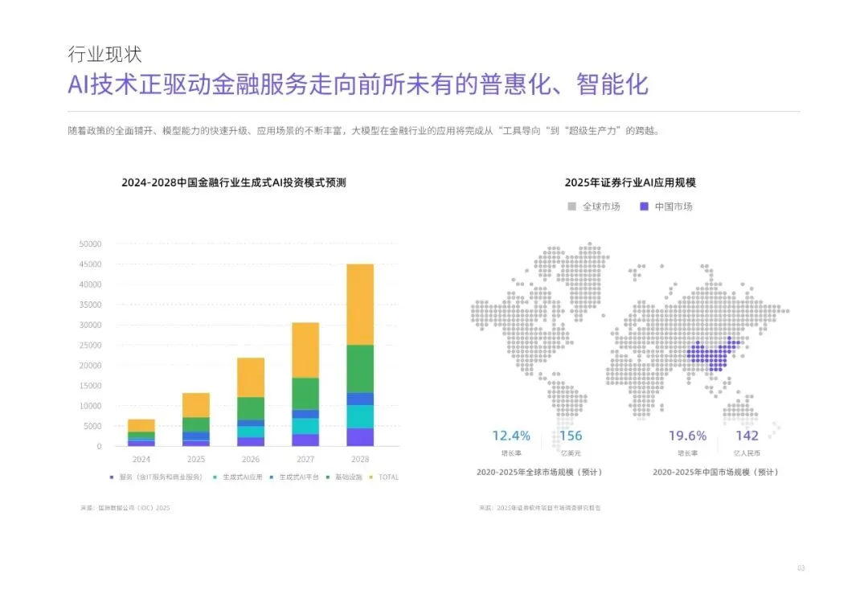
Task: Click the legend text 生成式AI应用
Action: tap(243, 477)
